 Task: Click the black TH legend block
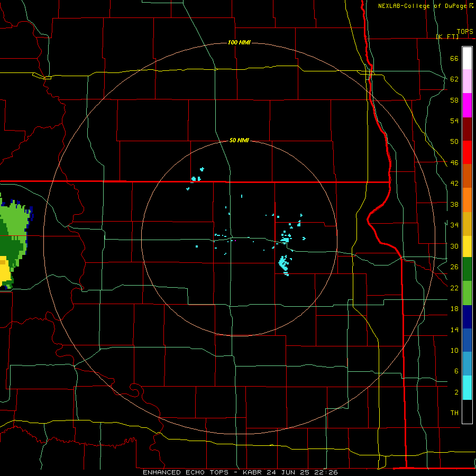[467, 411]
